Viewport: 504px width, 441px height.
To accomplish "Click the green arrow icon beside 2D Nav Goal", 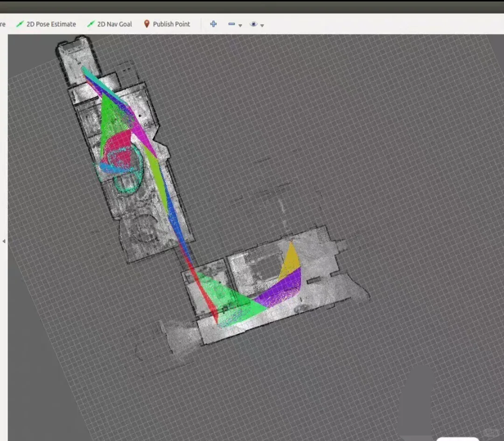I will pos(90,24).
